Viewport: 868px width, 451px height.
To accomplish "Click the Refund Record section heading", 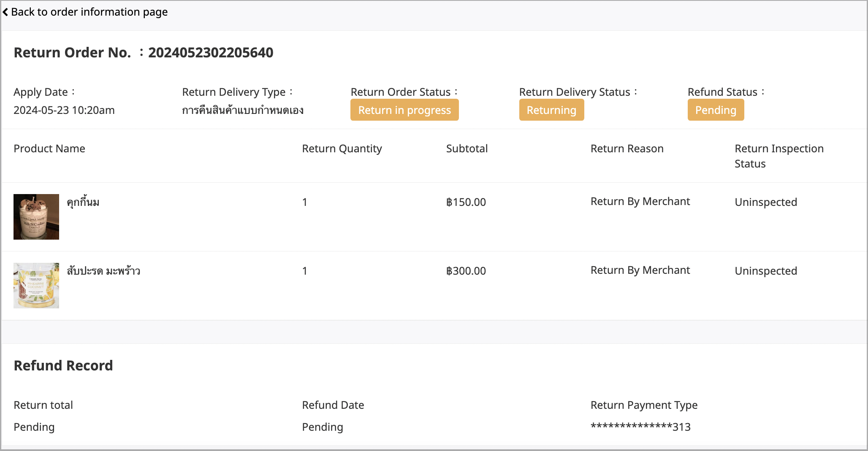I will point(63,365).
